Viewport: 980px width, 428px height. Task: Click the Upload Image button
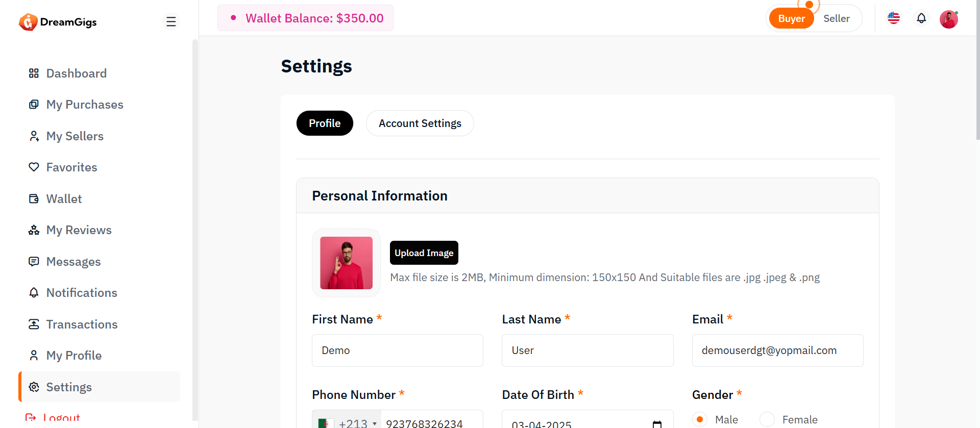click(424, 253)
